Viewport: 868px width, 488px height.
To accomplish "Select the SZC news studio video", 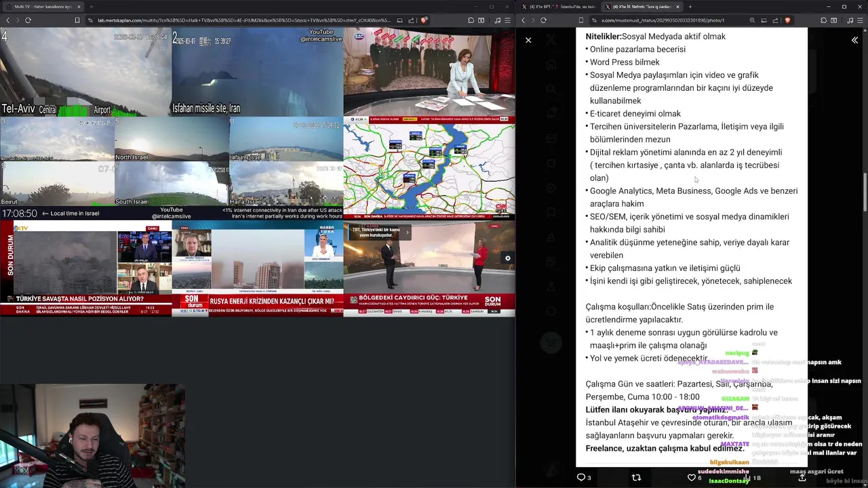I will [429, 72].
